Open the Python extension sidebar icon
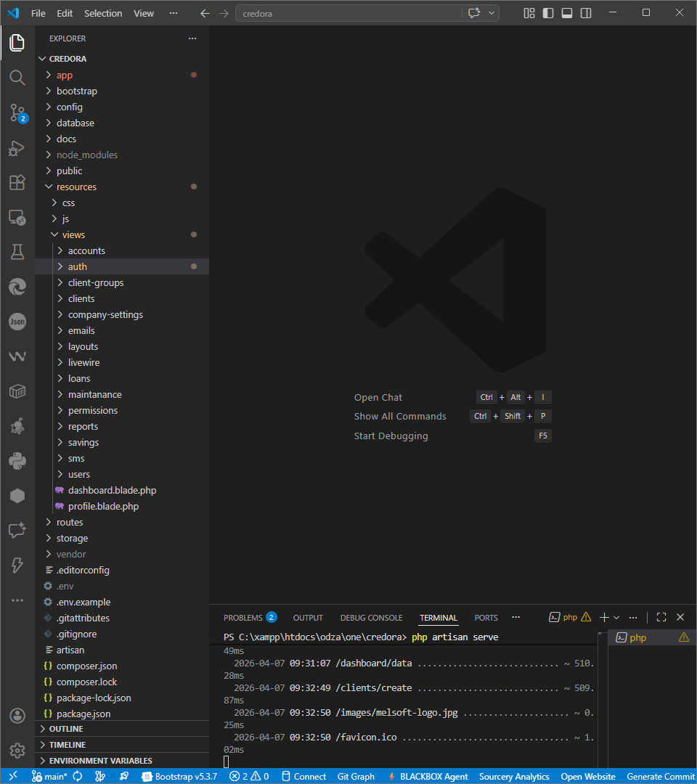Image resolution: width=697 pixels, height=784 pixels. [x=17, y=460]
